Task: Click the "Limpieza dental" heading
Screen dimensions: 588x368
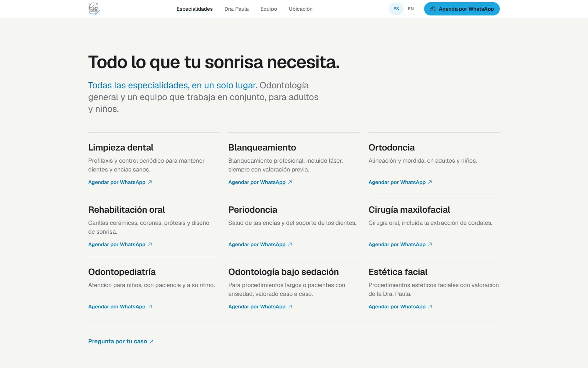Action: pyautogui.click(x=121, y=148)
